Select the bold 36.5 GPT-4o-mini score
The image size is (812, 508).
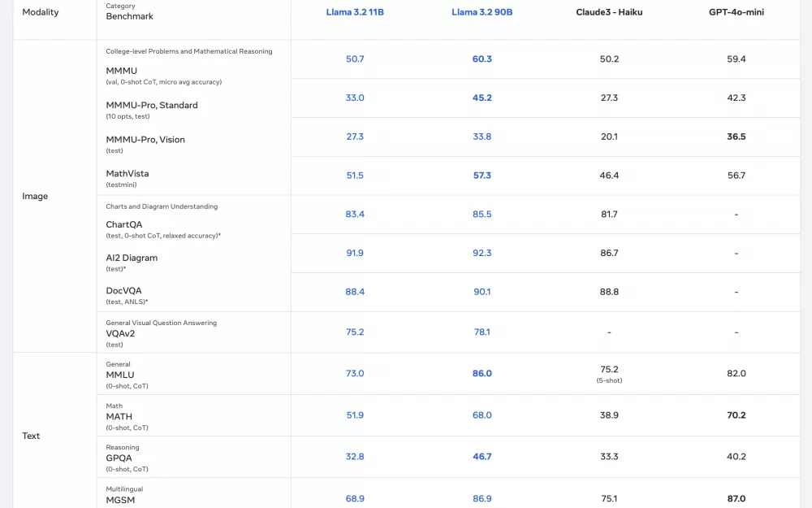[x=736, y=137]
